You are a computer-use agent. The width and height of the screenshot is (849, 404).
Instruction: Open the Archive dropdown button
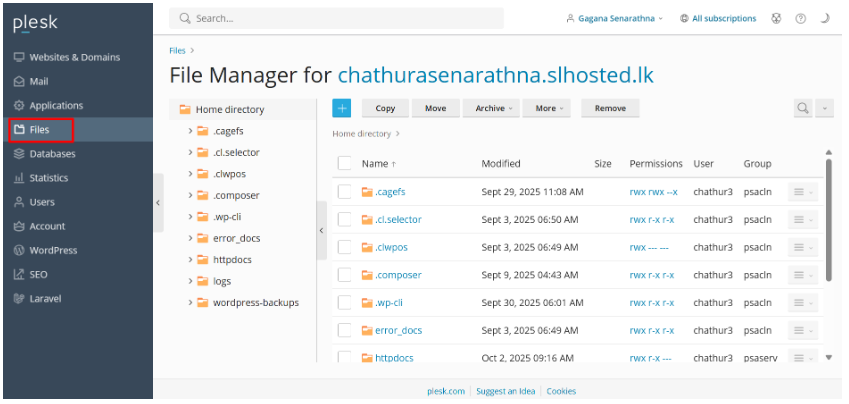point(493,108)
